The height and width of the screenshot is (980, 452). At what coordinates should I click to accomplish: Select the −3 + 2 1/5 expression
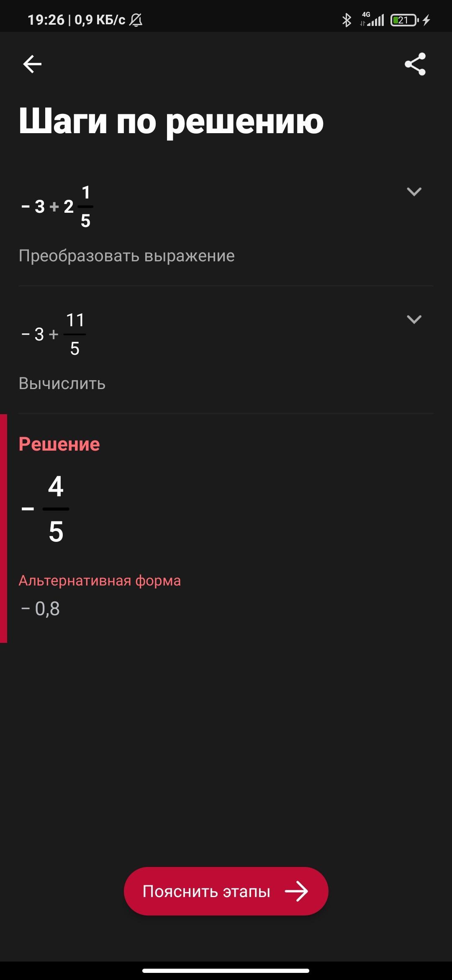(57, 206)
